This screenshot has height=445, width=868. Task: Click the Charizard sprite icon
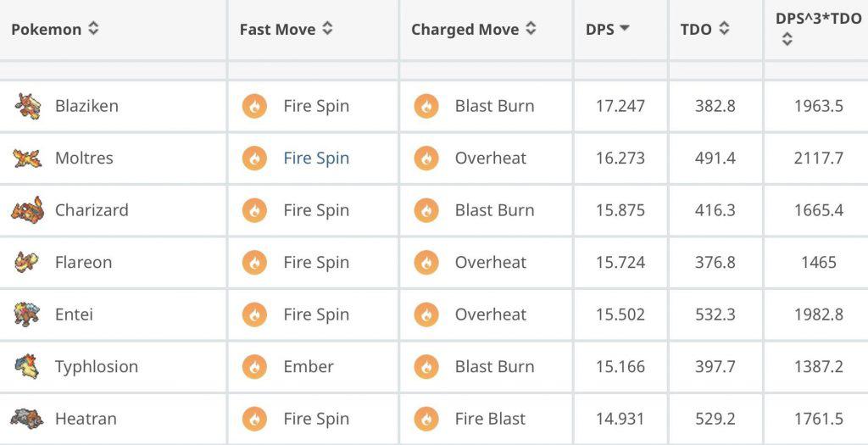pos(27,210)
